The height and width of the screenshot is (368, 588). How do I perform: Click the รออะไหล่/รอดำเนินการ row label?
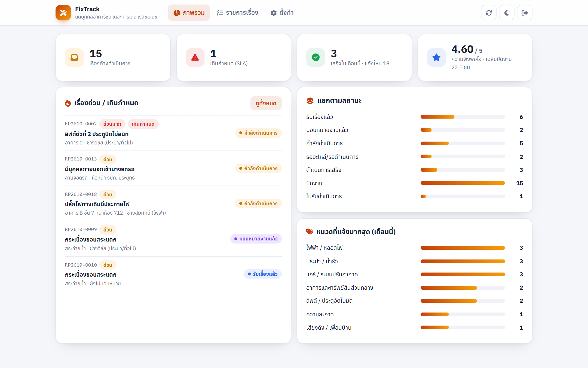pyautogui.click(x=332, y=157)
